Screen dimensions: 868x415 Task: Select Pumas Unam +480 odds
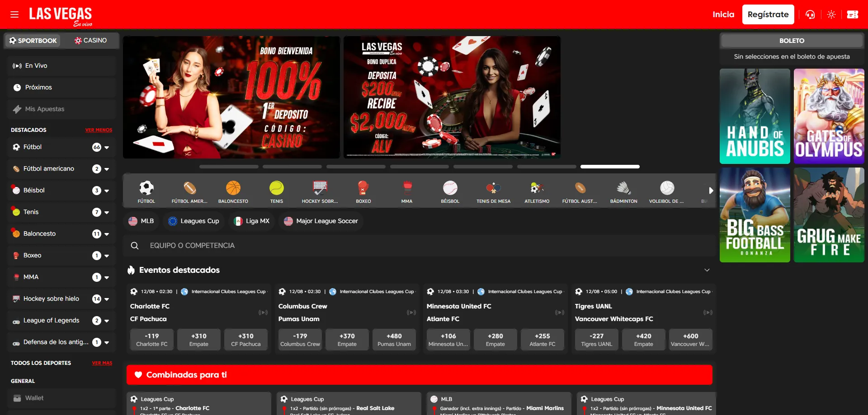[394, 340]
